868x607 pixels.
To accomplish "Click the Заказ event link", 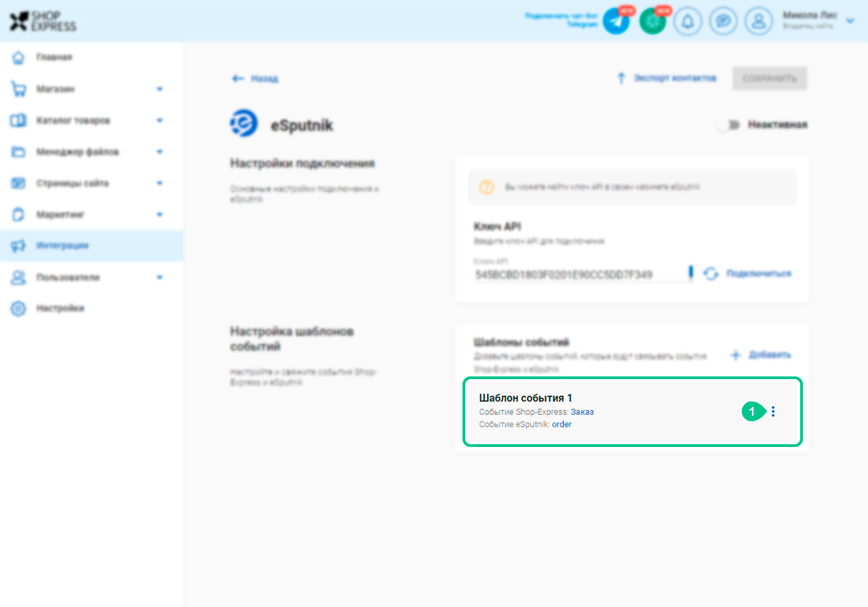I will [x=582, y=412].
